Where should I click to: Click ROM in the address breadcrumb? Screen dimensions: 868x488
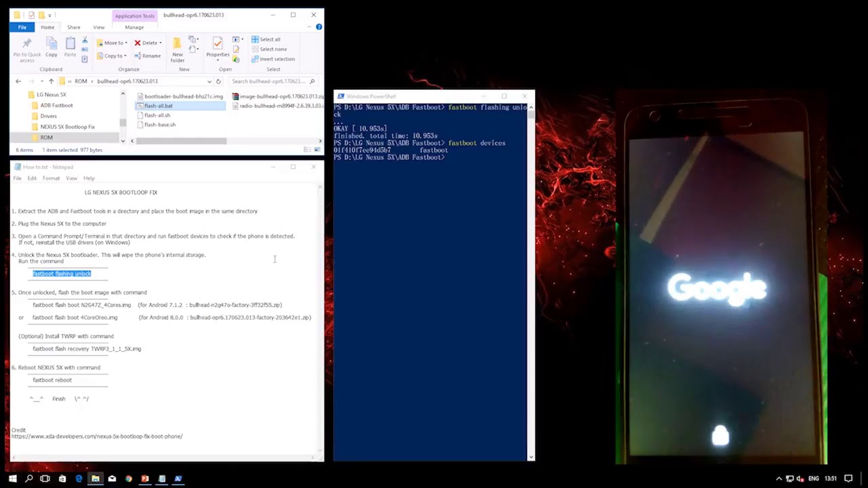tap(81, 81)
